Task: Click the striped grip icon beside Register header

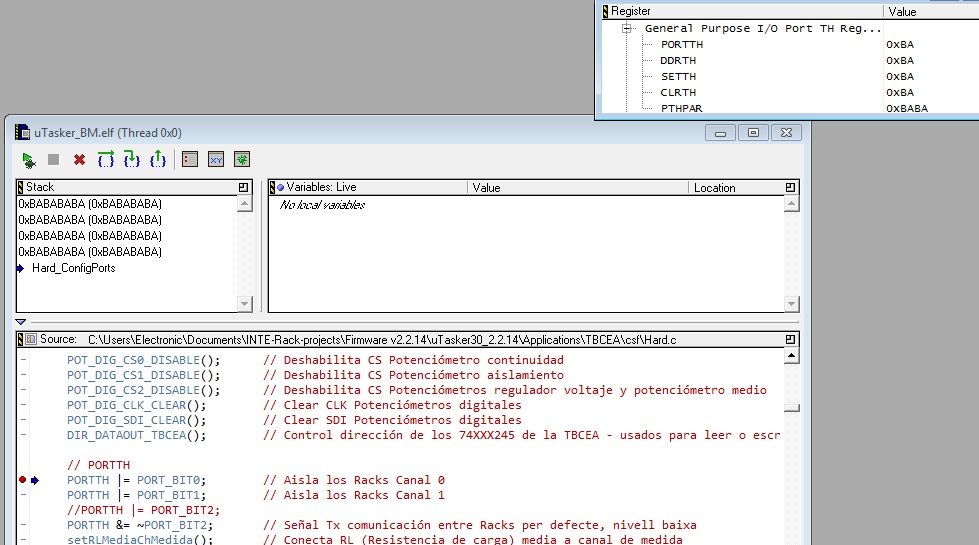Action: click(x=605, y=11)
